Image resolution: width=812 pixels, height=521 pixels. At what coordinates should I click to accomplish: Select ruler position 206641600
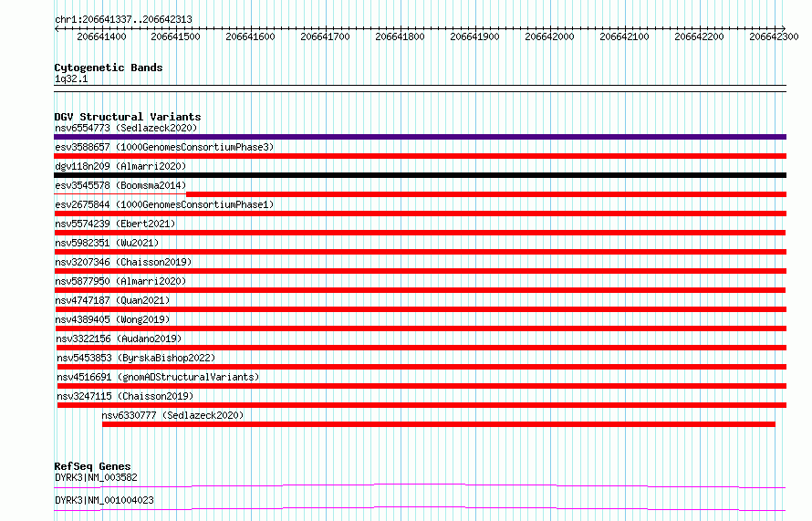tap(251, 36)
